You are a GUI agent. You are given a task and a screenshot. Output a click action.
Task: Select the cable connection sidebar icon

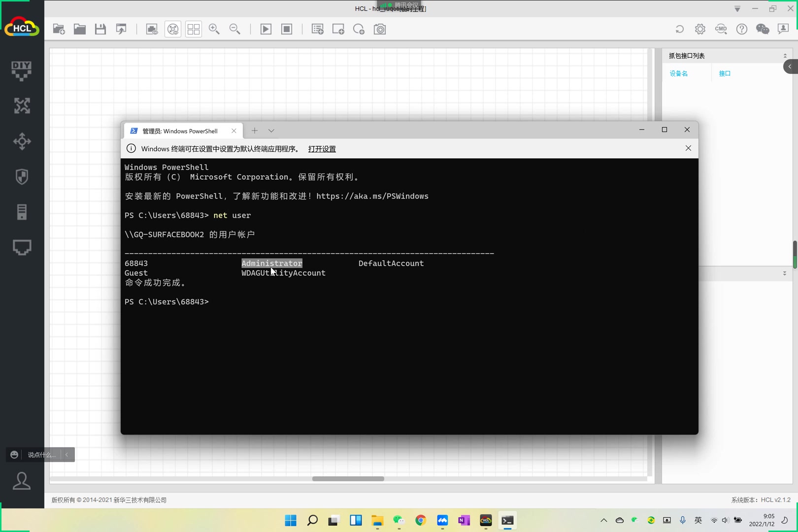[x=22, y=247]
